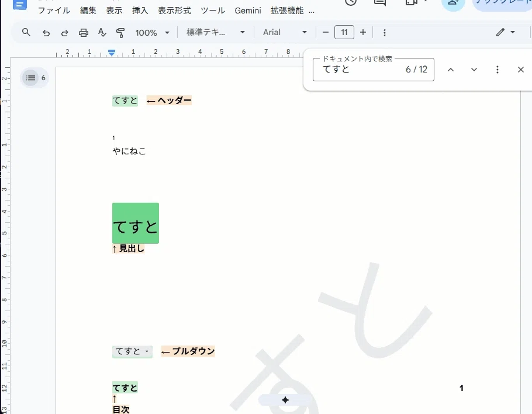Print the document
This screenshot has width=532, height=414.
pos(84,33)
